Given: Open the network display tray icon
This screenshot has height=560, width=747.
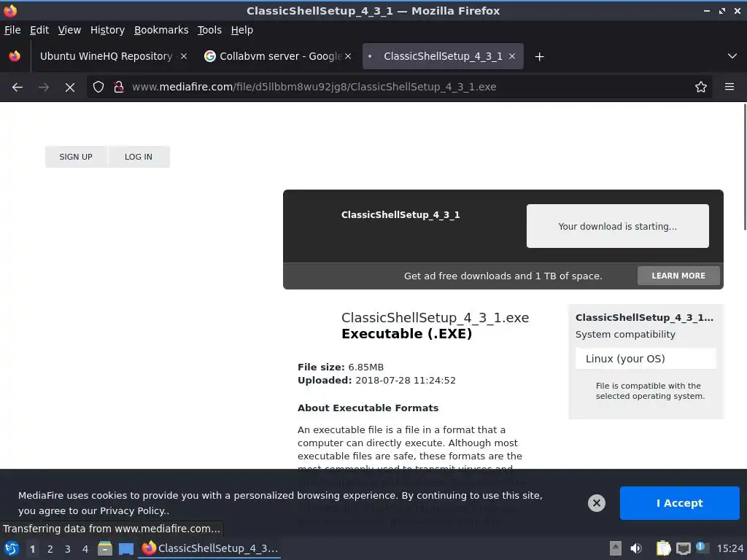Looking at the screenshot, I should point(684,548).
